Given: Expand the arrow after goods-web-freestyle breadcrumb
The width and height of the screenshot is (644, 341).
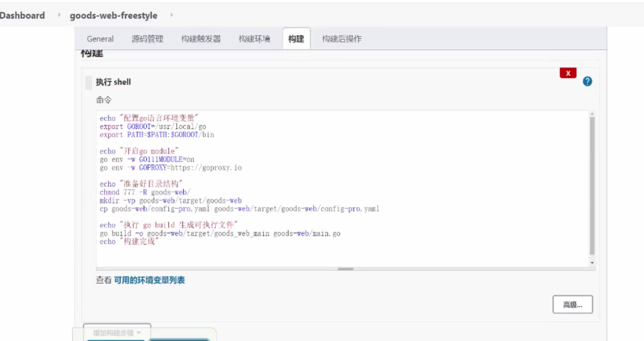Looking at the screenshot, I should pyautogui.click(x=172, y=15).
